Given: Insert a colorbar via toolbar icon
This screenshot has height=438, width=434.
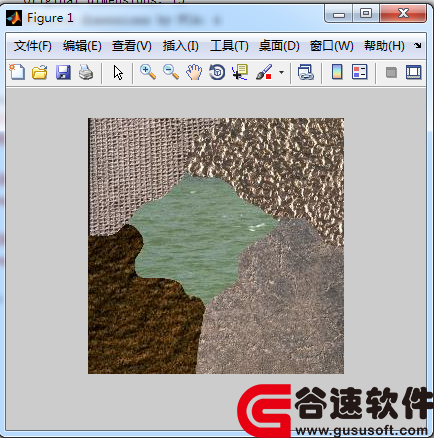Looking at the screenshot, I should point(337,72).
